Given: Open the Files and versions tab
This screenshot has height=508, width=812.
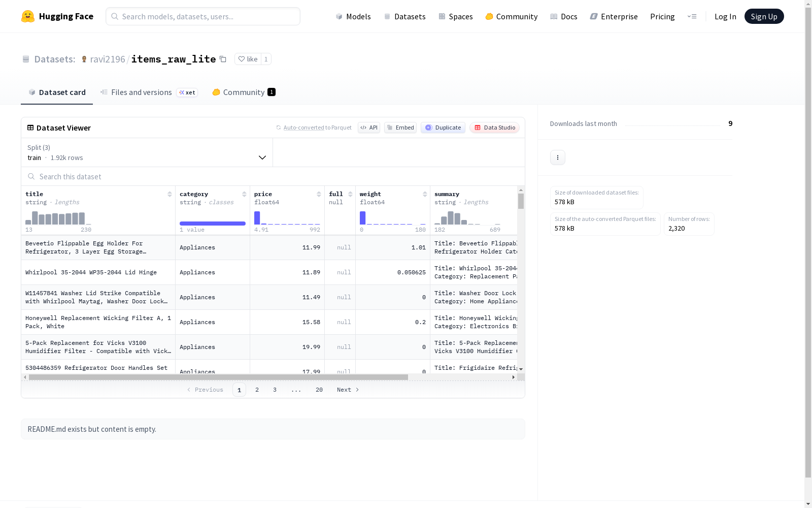Looking at the screenshot, I should pyautogui.click(x=149, y=92).
